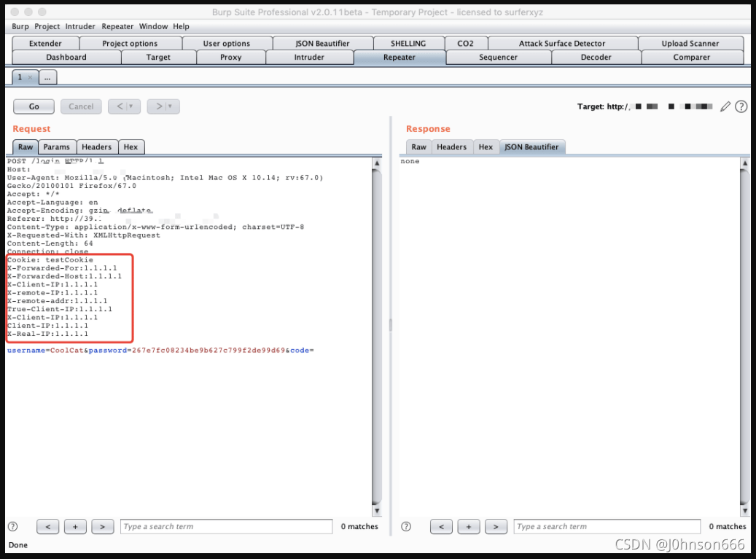Switch to the Target tab
This screenshot has width=756, height=559.
[158, 57]
